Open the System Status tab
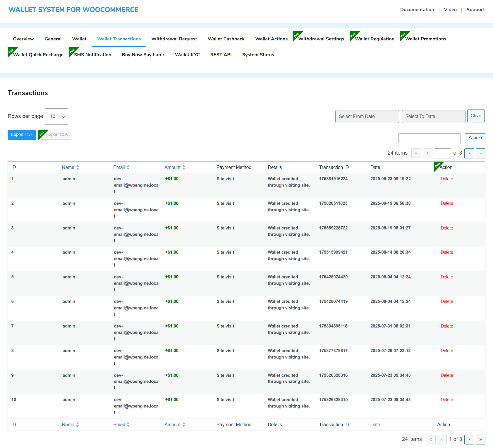The image size is (493, 448). coord(258,54)
